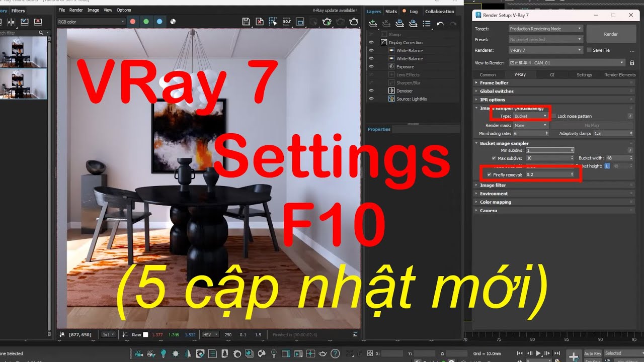Click the frame window icon beside 50%
Screen dimensions: 644x362
(x=300, y=22)
